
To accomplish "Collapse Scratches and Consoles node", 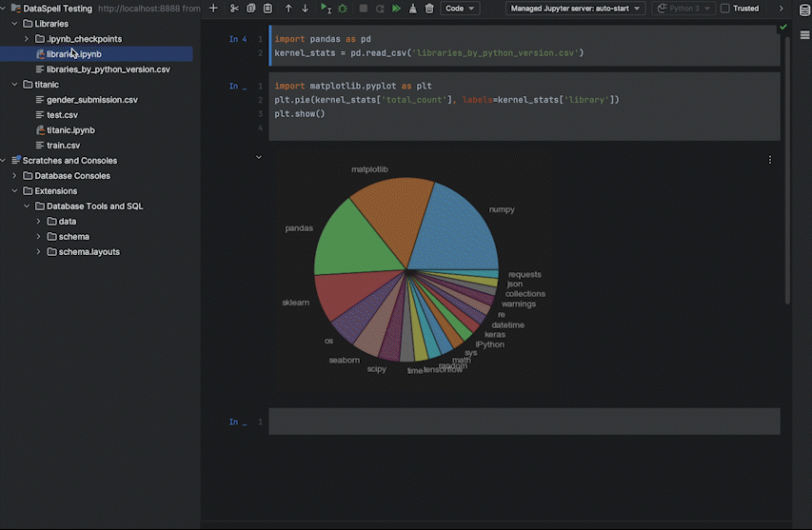I will point(3,161).
